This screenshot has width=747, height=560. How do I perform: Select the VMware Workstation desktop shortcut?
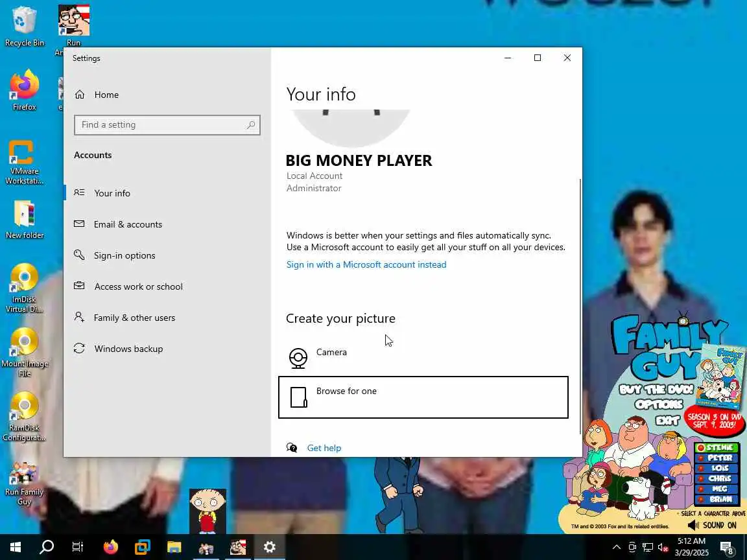[24, 163]
